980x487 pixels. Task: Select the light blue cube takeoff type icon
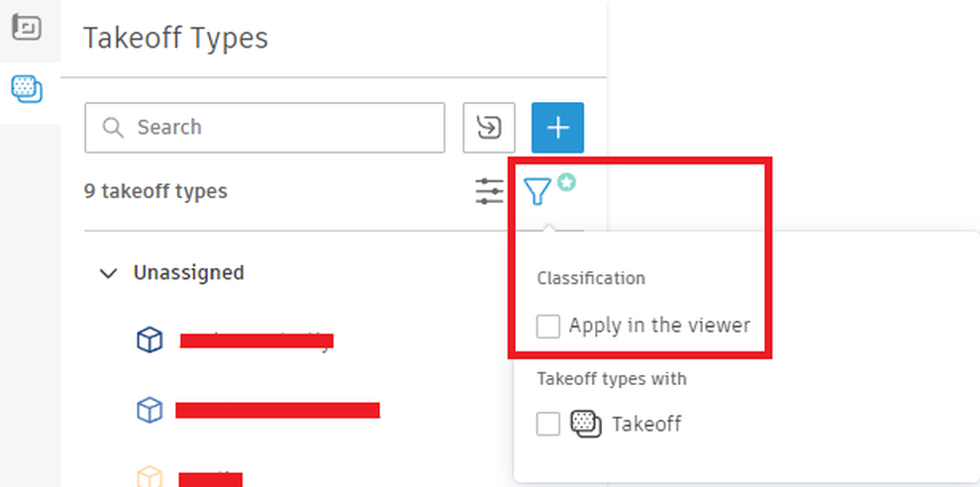click(149, 410)
